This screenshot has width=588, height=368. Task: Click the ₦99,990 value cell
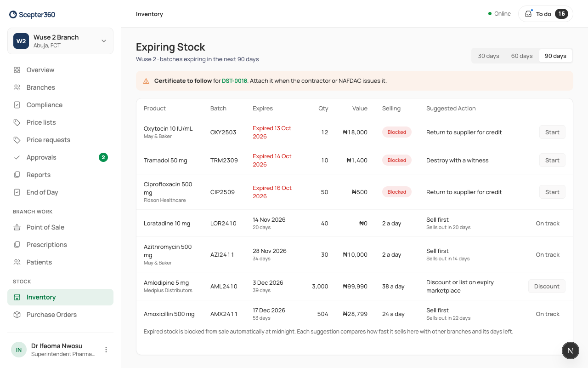point(355,286)
